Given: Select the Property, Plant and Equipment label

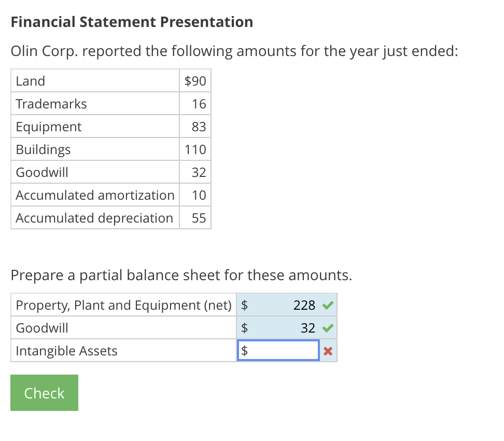Looking at the screenshot, I should [x=123, y=305].
